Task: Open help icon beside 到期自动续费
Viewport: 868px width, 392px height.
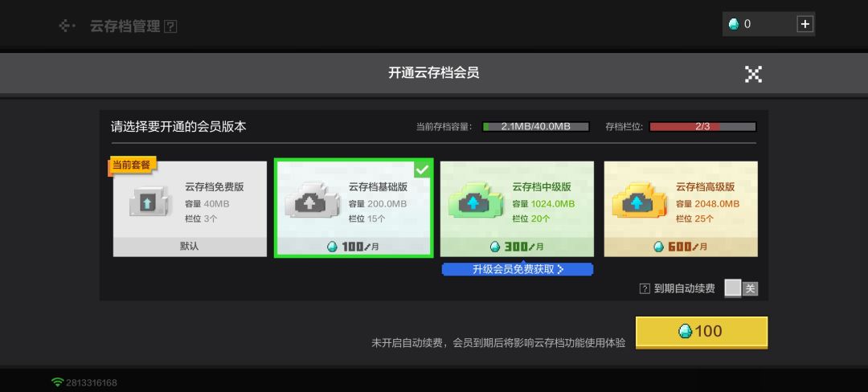Action: tap(645, 288)
